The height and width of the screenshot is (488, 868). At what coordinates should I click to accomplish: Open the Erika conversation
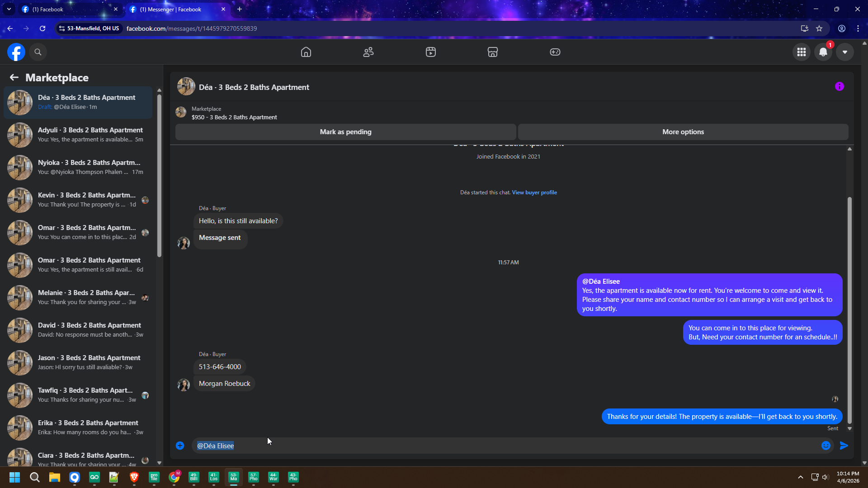pyautogui.click(x=78, y=428)
